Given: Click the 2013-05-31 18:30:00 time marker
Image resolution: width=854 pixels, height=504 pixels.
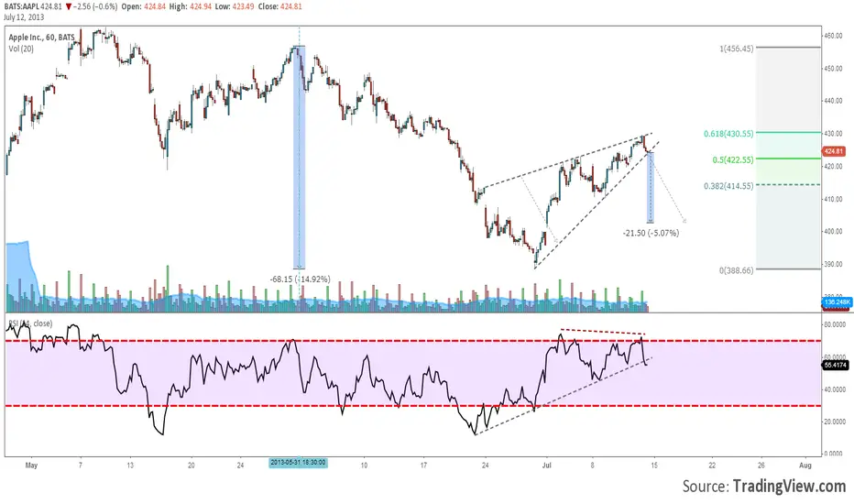Looking at the screenshot, I should pyautogui.click(x=299, y=463).
